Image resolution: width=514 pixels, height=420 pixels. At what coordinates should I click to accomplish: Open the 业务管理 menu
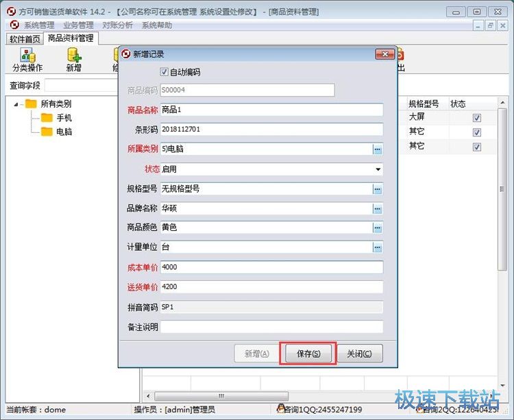78,25
